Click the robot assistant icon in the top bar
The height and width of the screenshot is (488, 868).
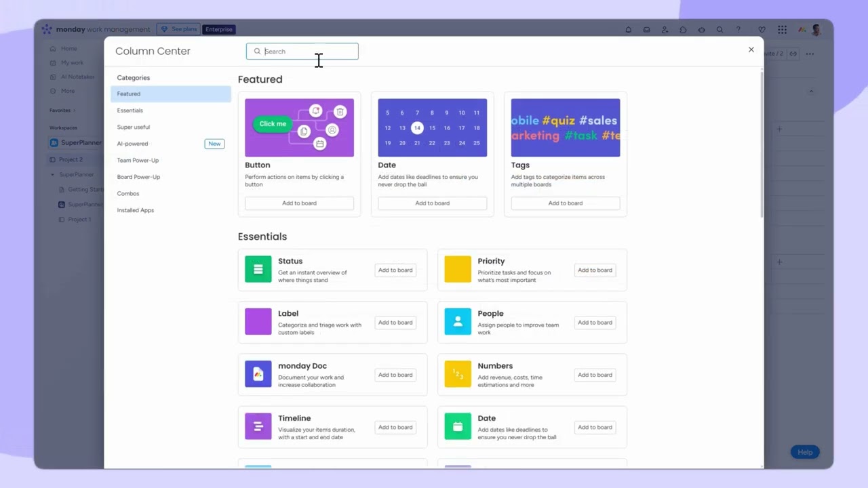point(701,30)
